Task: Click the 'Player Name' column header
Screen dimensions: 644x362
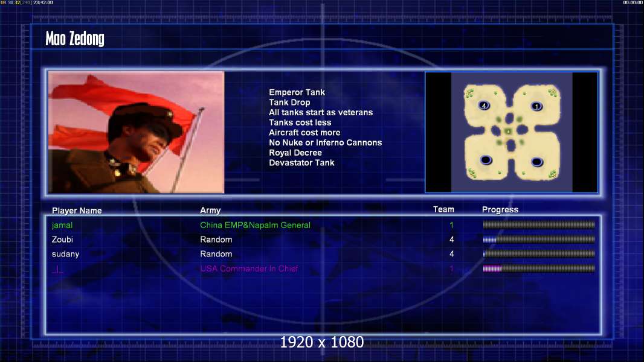Action: point(77,211)
